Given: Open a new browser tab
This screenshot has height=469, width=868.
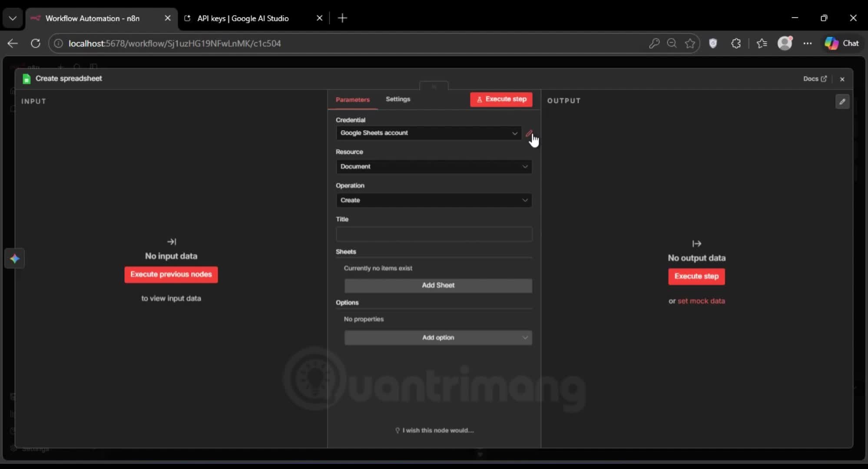Looking at the screenshot, I should click(x=342, y=18).
